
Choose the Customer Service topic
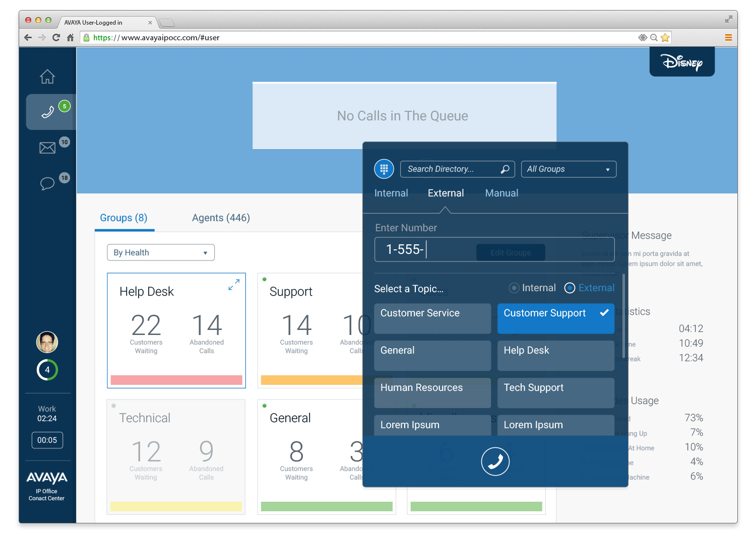(x=432, y=318)
